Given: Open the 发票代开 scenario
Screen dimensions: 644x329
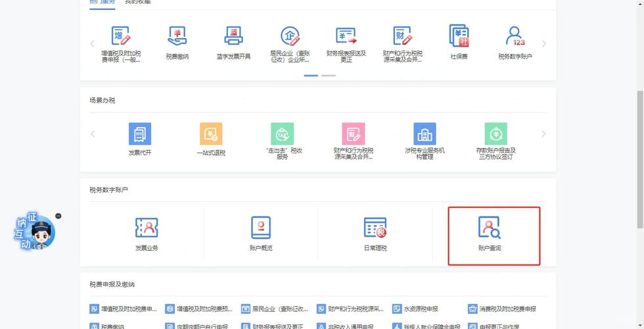Looking at the screenshot, I should point(139,139).
